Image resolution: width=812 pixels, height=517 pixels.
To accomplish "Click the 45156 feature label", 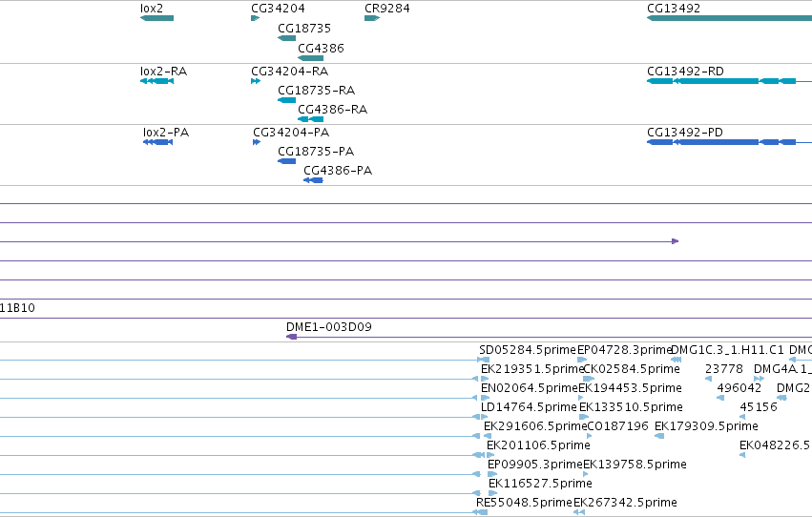I will [x=759, y=407].
